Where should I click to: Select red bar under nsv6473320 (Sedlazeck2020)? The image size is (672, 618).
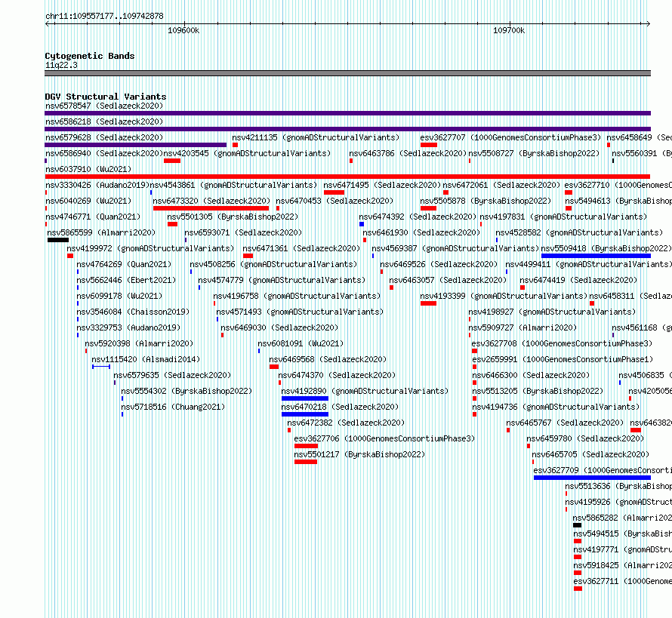211,208
